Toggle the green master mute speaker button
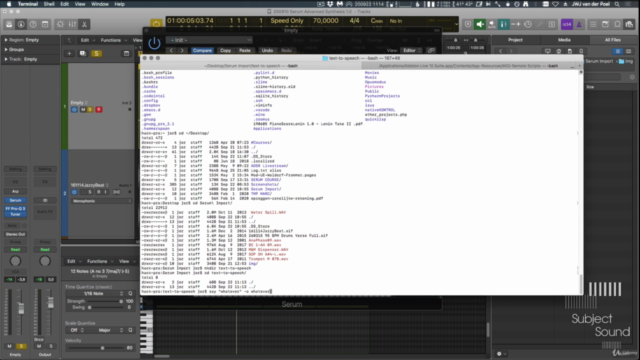Image resolution: width=640 pixels, height=360 pixels. point(480,24)
